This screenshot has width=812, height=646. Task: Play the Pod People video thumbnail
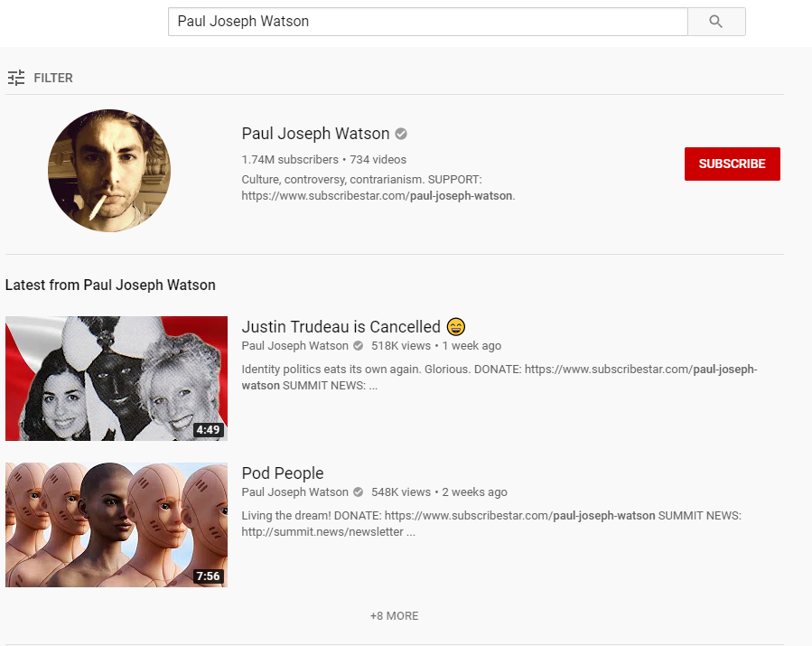tap(117, 525)
